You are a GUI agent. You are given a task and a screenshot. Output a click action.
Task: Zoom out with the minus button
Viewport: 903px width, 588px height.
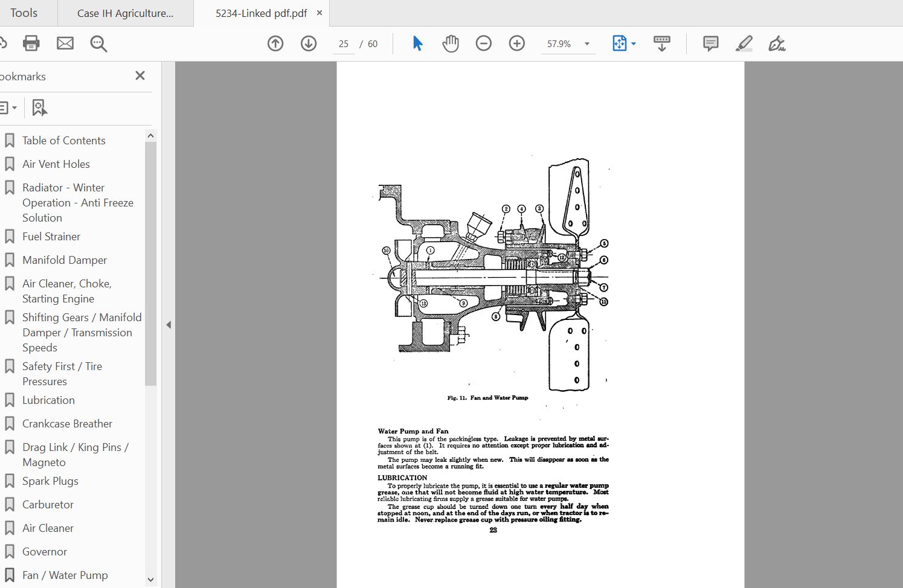coord(484,43)
